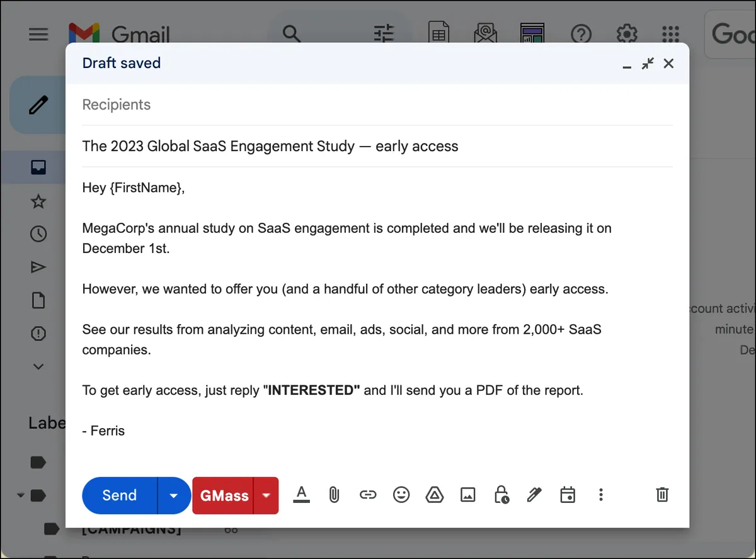Click the GMass email list builder icon
This screenshot has width=756, height=559.
(485, 33)
